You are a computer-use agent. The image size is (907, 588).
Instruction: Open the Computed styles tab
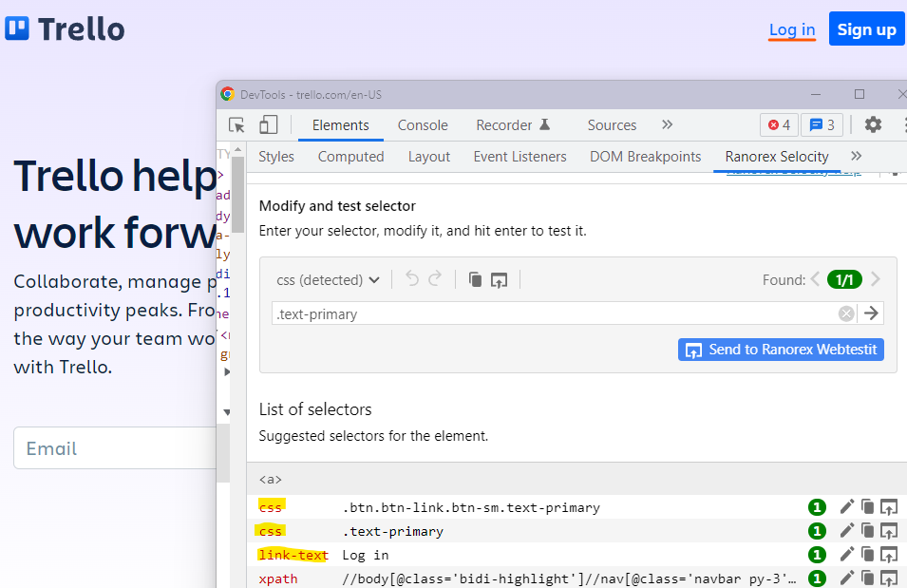(350, 157)
